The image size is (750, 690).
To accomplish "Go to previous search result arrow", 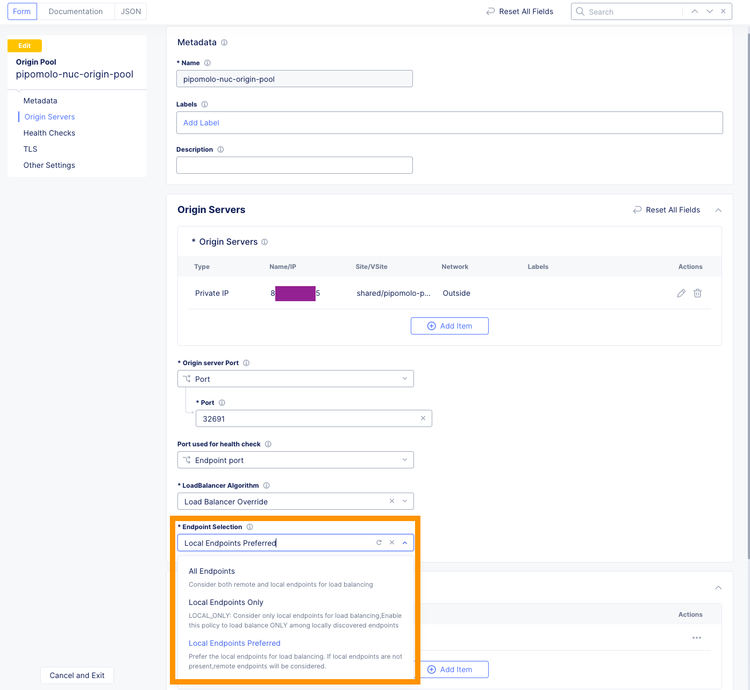I will 695,12.
